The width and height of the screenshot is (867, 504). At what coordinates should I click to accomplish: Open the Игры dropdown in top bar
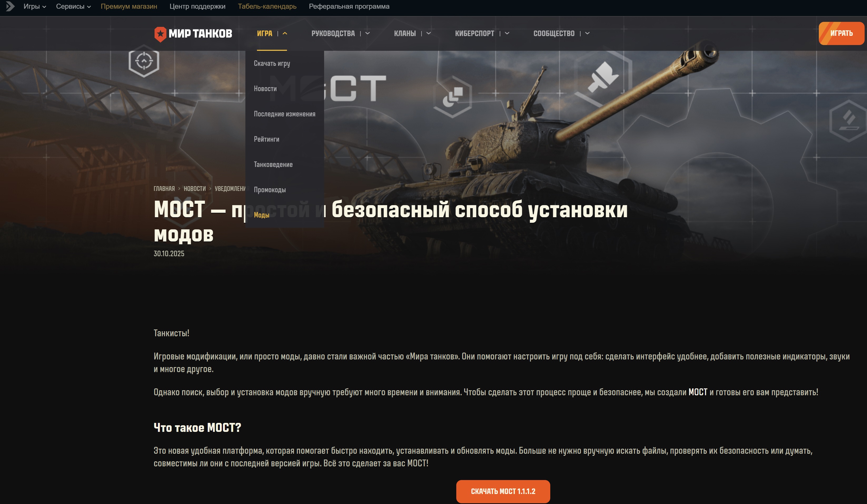click(x=35, y=6)
